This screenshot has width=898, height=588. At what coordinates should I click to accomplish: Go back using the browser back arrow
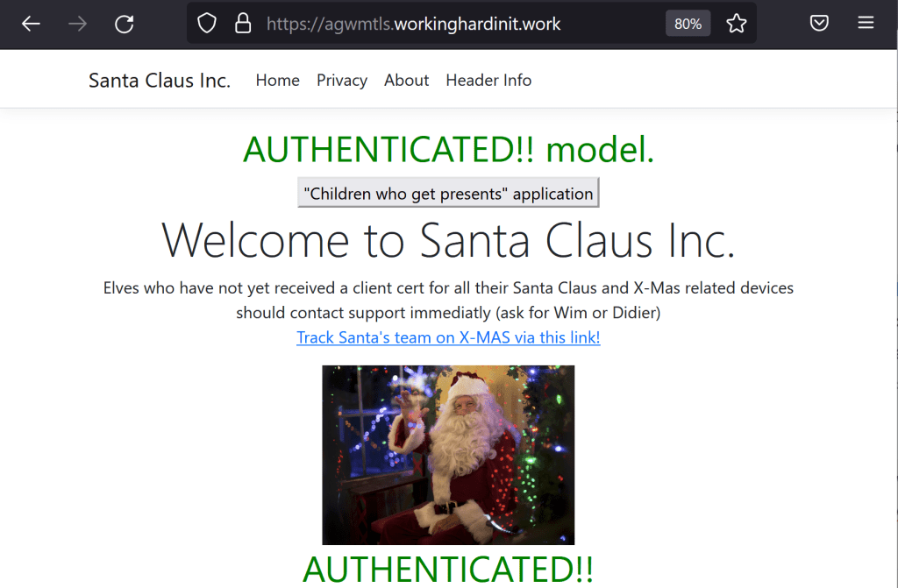[x=31, y=24]
